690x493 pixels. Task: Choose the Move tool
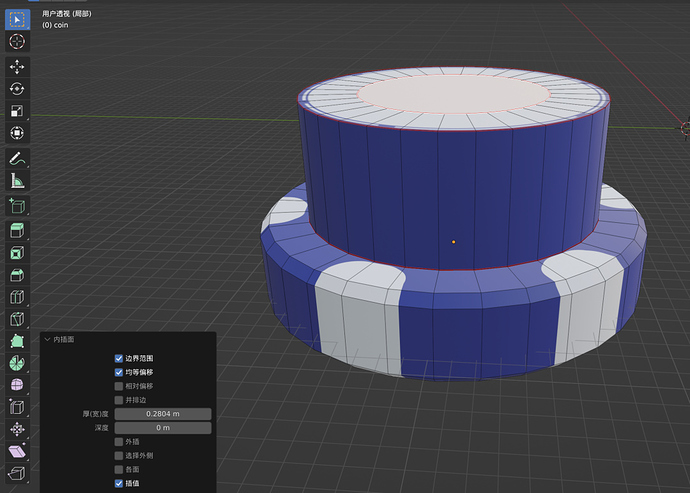(x=18, y=66)
